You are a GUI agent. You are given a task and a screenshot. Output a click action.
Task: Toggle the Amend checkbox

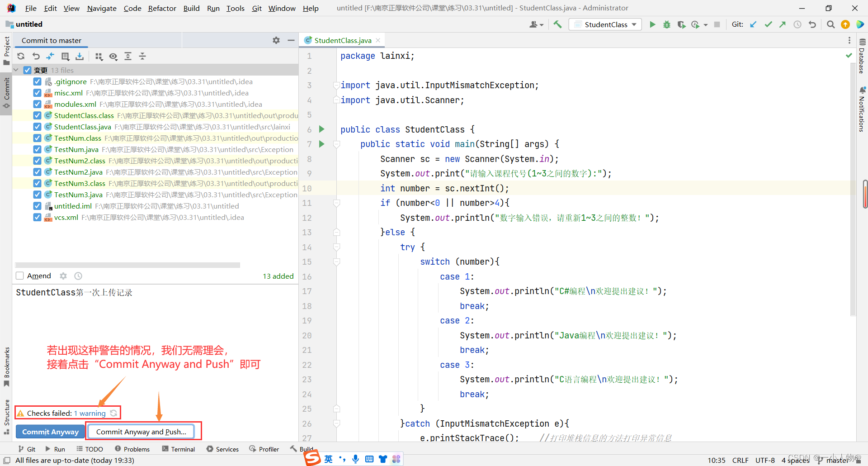20,276
